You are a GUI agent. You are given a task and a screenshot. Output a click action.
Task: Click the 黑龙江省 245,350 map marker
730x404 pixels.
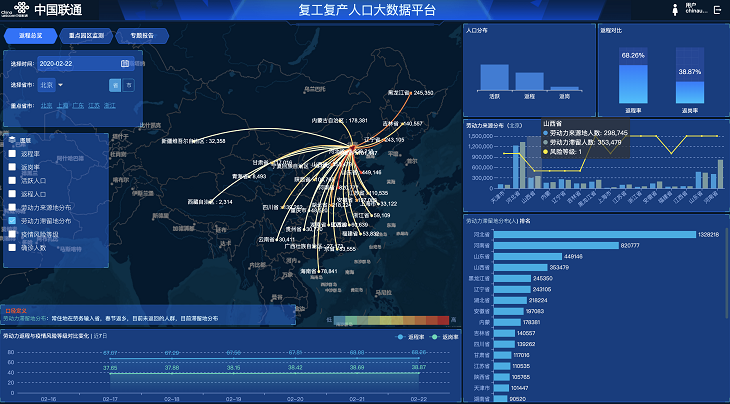410,93
